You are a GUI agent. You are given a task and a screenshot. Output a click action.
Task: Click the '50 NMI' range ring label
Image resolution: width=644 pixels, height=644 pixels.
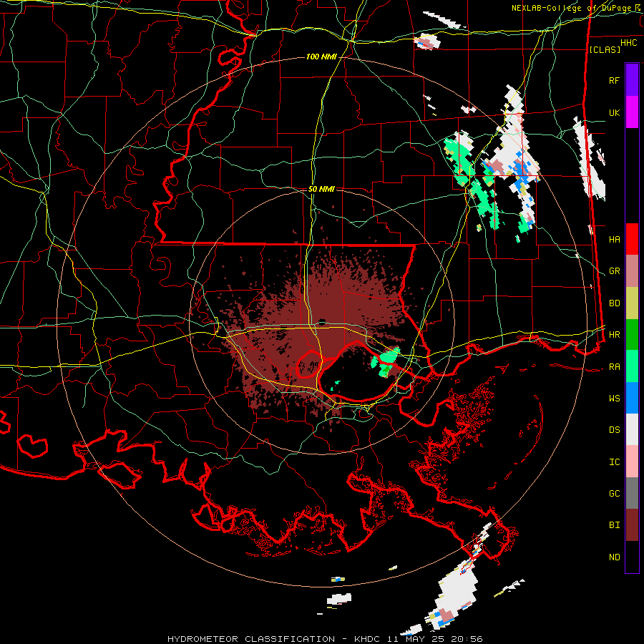pyautogui.click(x=321, y=189)
